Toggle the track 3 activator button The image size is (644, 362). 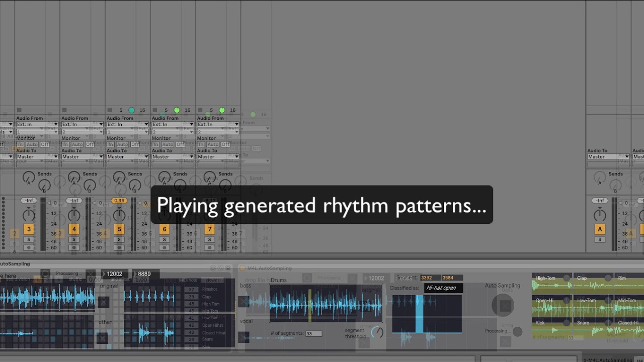pyautogui.click(x=29, y=229)
